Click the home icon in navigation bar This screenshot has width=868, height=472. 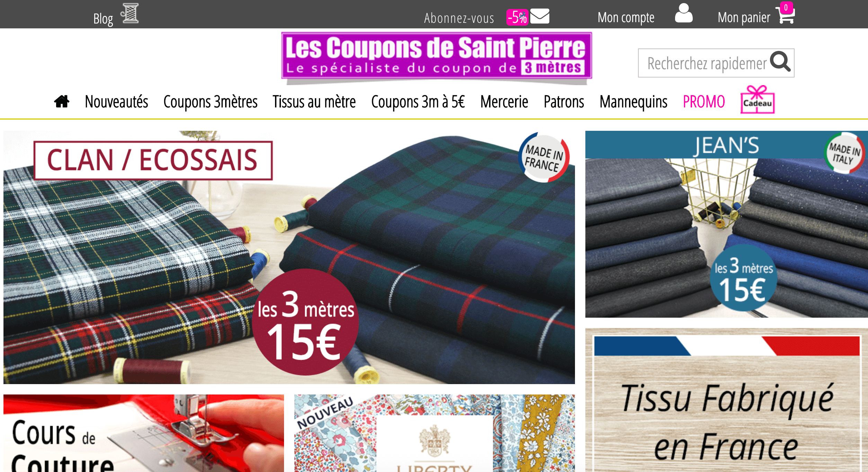click(62, 102)
